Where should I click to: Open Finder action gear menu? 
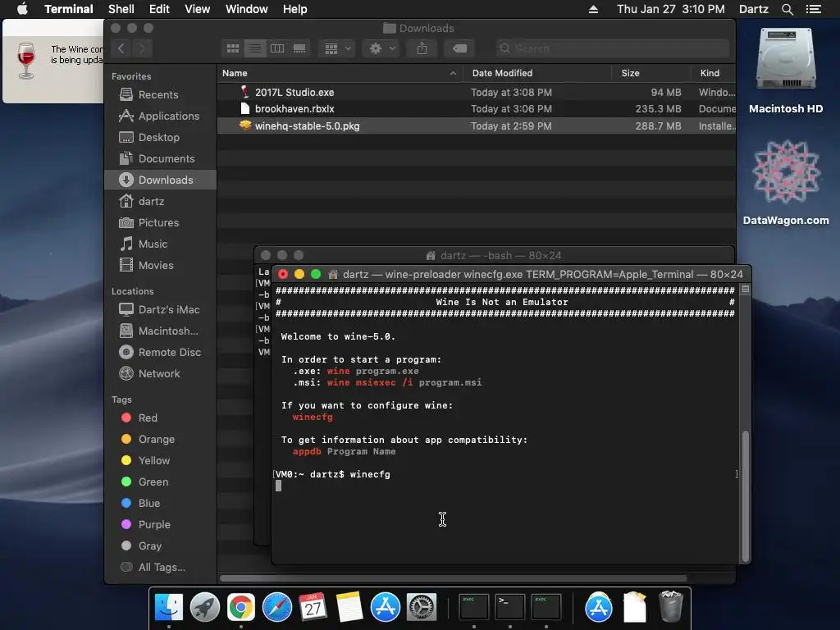(381, 48)
